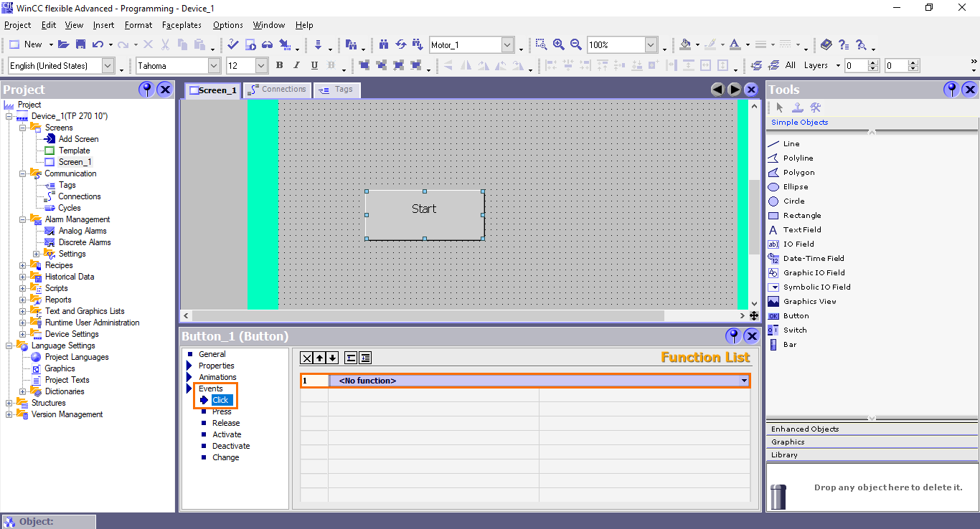Click the first layer number input field
This screenshot has width=980, height=529.
click(856, 65)
